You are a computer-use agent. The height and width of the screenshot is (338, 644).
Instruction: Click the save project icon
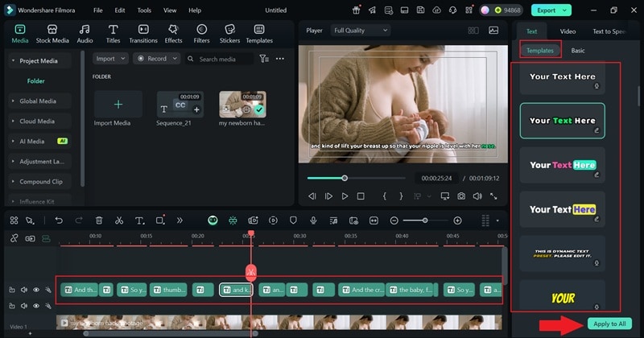pos(420,10)
